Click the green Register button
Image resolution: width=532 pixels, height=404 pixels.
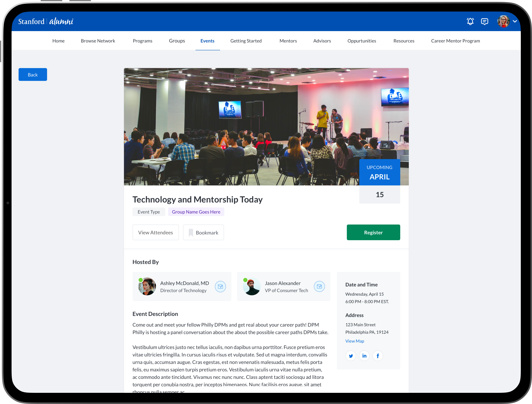tap(373, 232)
